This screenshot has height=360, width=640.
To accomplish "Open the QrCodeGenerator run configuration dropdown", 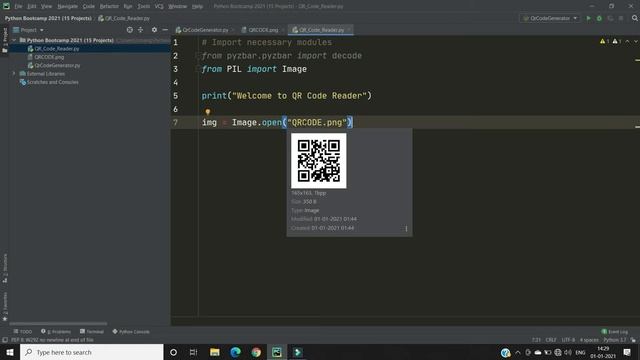I will 550,18.
